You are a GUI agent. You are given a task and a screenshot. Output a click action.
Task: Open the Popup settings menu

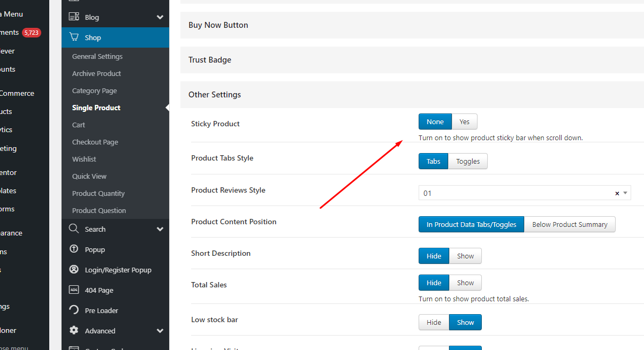coord(115,249)
